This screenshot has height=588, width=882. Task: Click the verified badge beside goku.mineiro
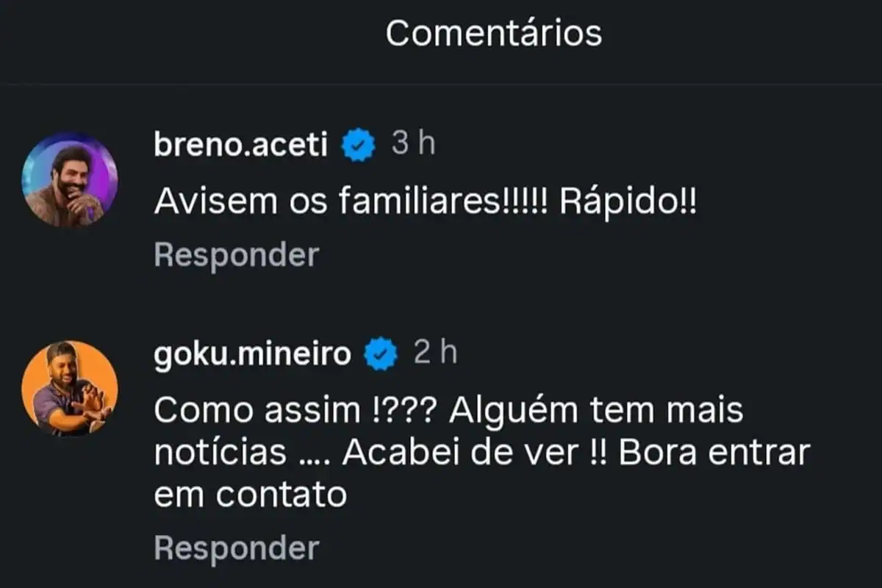pos(381,355)
